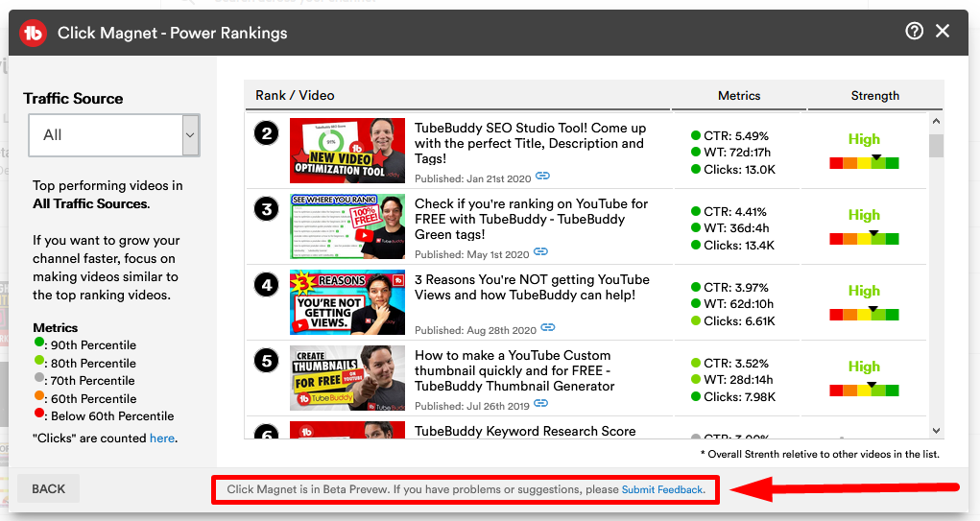Open the See Where You Rank thumbnail
Image resolution: width=980 pixels, height=521 pixels.
347,226
